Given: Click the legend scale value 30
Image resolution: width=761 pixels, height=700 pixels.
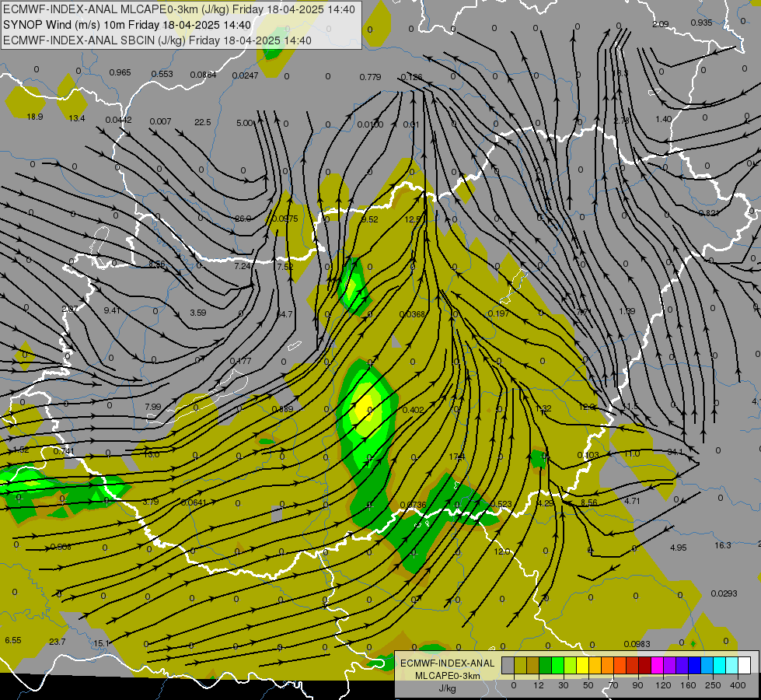Looking at the screenshot, I should coord(563,685).
